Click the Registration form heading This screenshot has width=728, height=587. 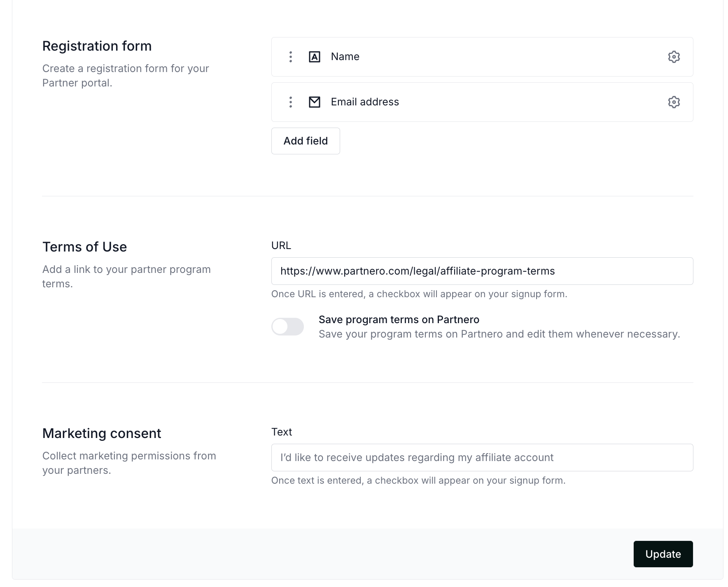click(x=97, y=46)
